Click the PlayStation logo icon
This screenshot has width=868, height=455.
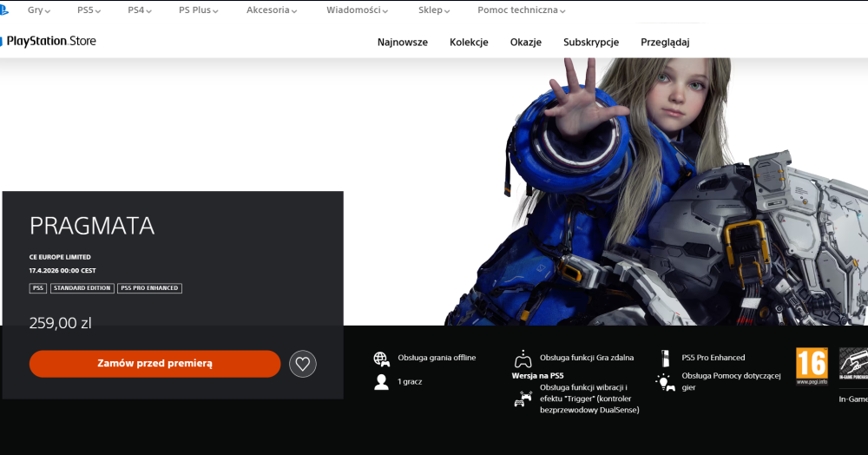coord(4,11)
